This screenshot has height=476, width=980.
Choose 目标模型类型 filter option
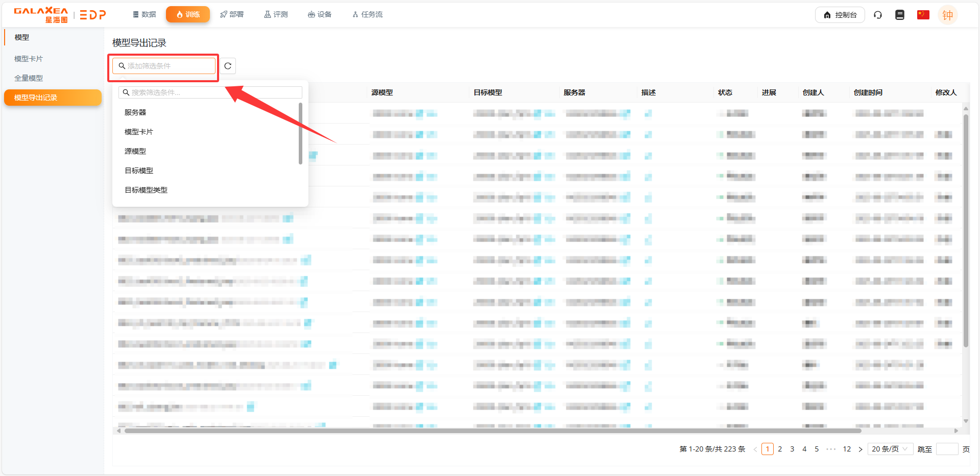pyautogui.click(x=146, y=190)
